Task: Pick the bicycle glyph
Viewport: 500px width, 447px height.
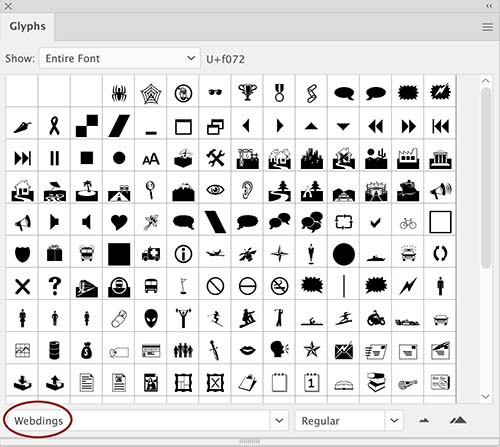Action: coord(408,223)
